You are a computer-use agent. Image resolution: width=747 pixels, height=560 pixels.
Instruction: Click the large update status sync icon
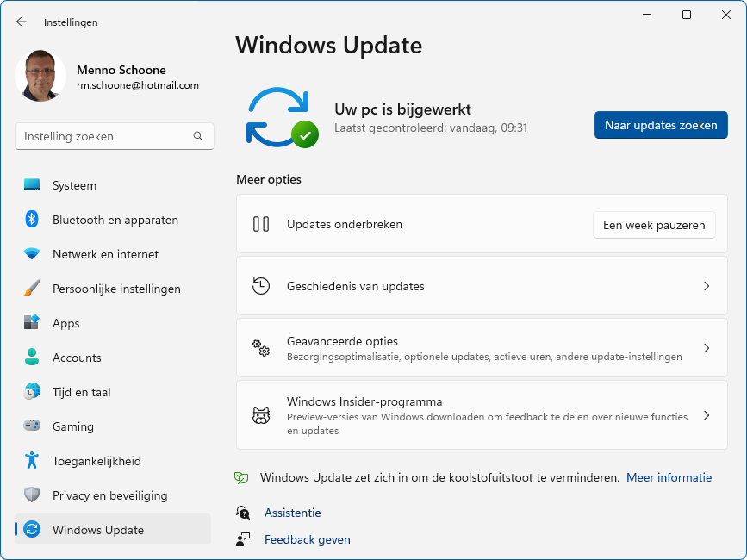pyautogui.click(x=282, y=117)
